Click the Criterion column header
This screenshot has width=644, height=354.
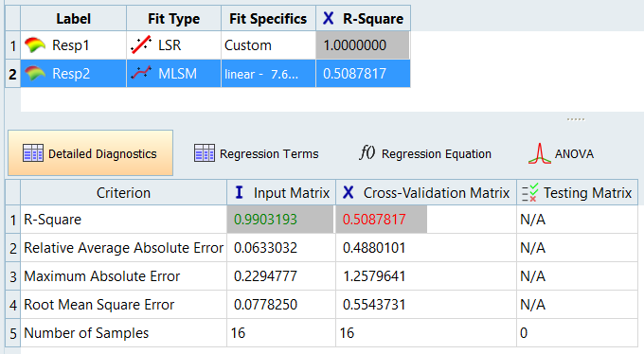(124, 192)
